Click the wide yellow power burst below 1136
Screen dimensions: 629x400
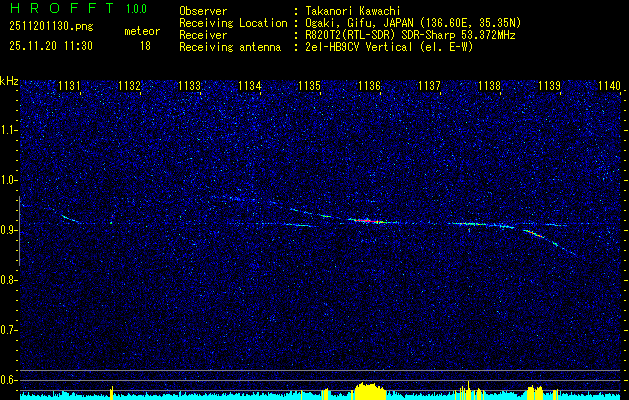pos(369,391)
